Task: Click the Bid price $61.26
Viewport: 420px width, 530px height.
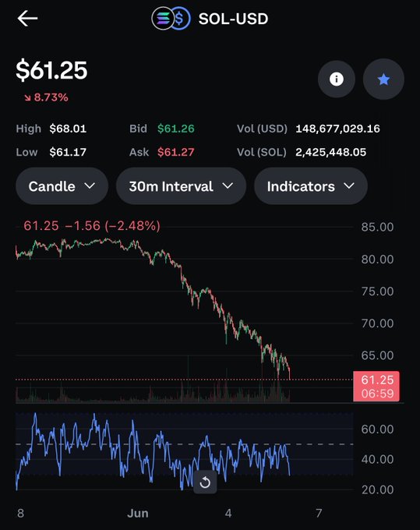Action: pyautogui.click(x=176, y=129)
